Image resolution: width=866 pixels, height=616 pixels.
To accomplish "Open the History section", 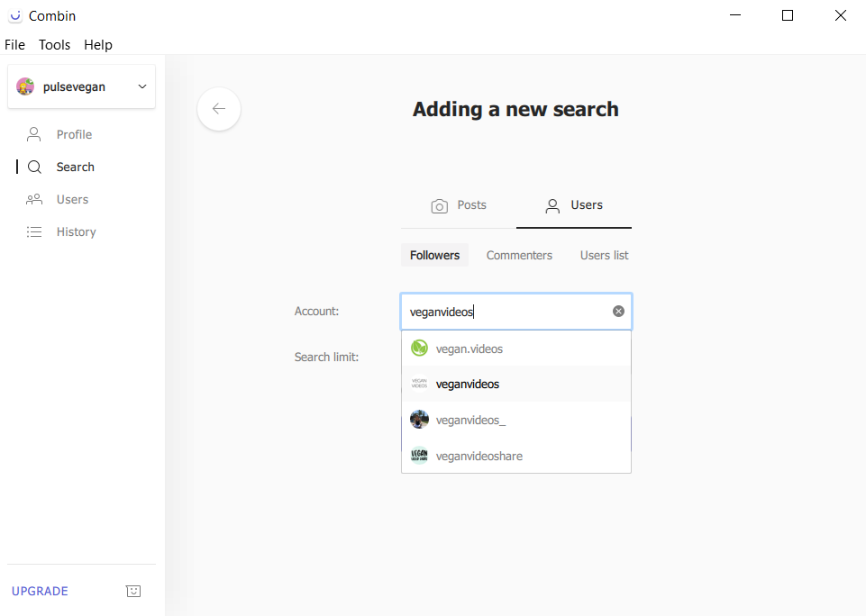I will point(77,231).
